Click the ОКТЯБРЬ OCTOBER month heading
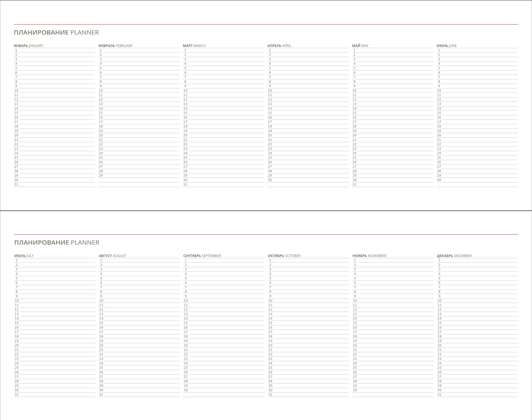Image resolution: width=532 pixels, height=420 pixels. 284,256
